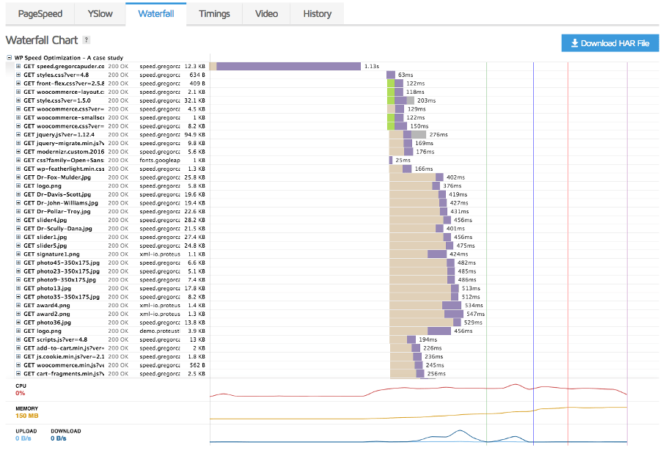Expand the GET modernizr.custom request
Viewport: 660px width, 456px height.
tap(18, 152)
